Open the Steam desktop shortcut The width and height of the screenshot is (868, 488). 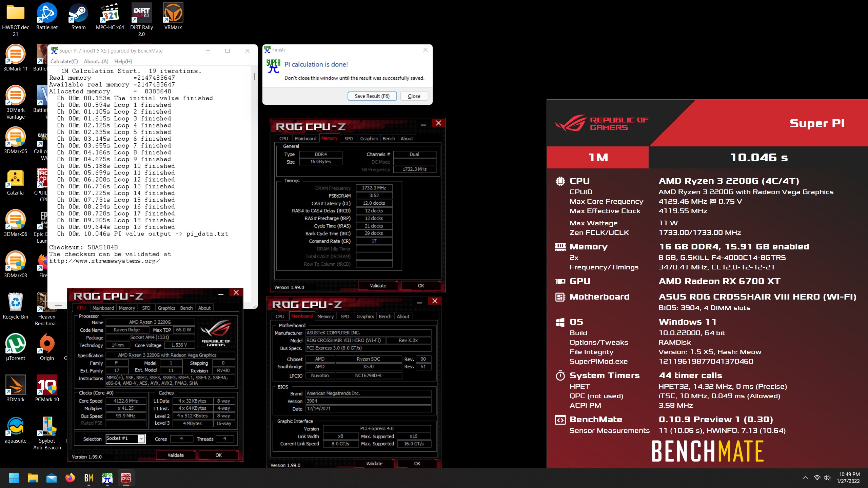pos(78,17)
